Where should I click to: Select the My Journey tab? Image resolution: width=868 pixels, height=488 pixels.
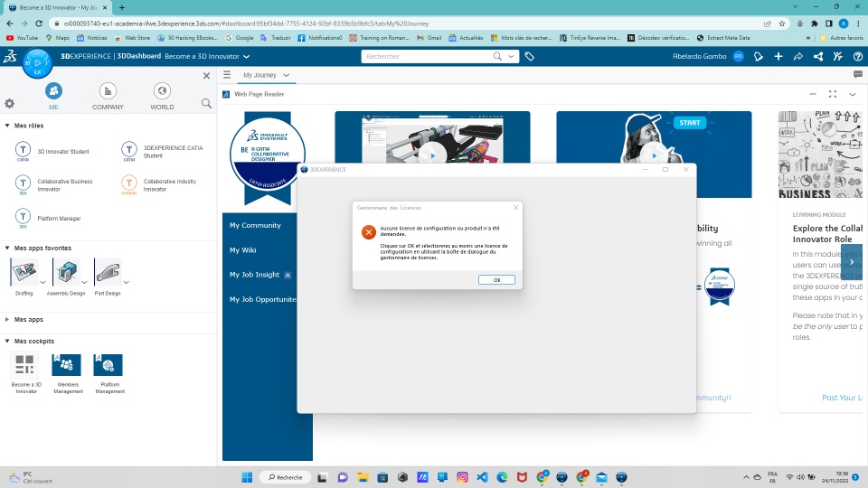[259, 75]
